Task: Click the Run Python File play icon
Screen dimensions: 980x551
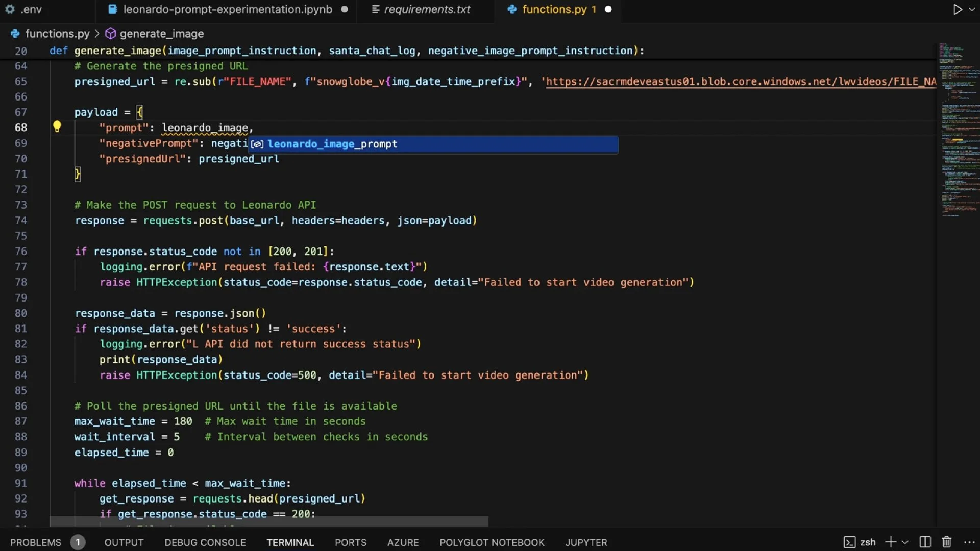Action: [957, 9]
